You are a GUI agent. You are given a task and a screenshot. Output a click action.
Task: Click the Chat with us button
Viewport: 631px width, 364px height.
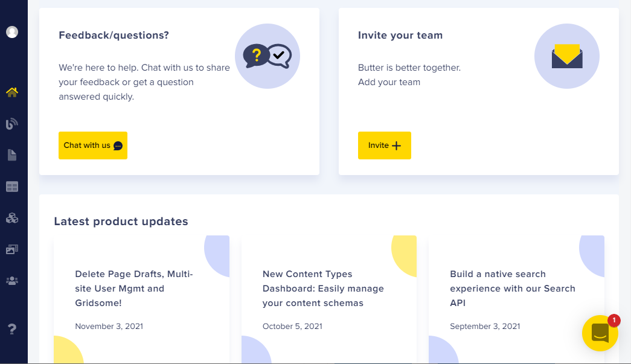click(93, 145)
